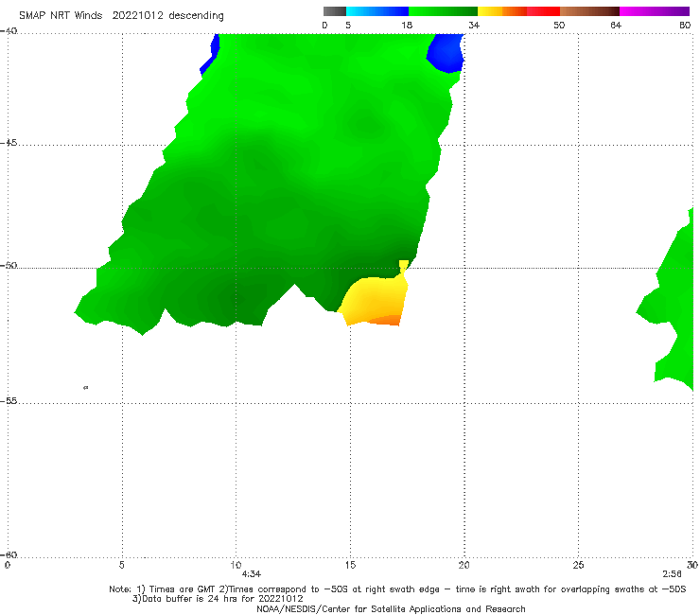This screenshot has height=615, width=700.
Task: Click the longitude axis label '25'
Action: 578,565
